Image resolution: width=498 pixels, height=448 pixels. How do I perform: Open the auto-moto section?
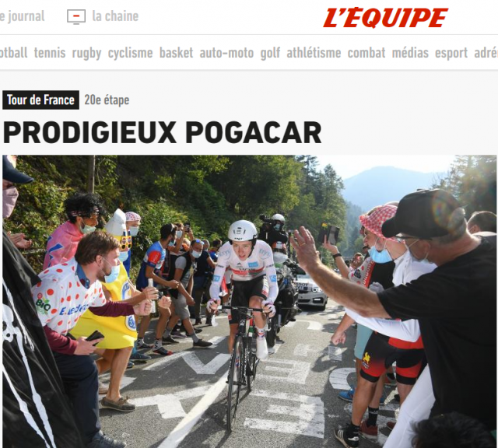(x=226, y=53)
